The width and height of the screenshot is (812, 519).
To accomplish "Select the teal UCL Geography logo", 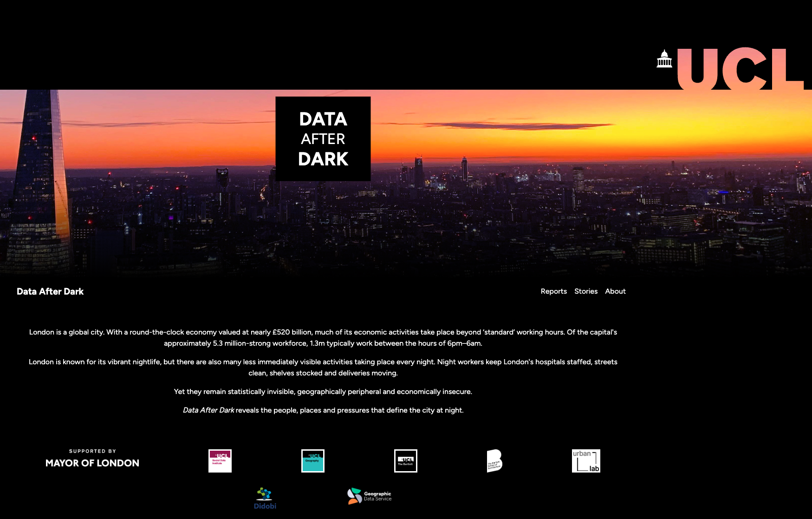I will tap(313, 461).
